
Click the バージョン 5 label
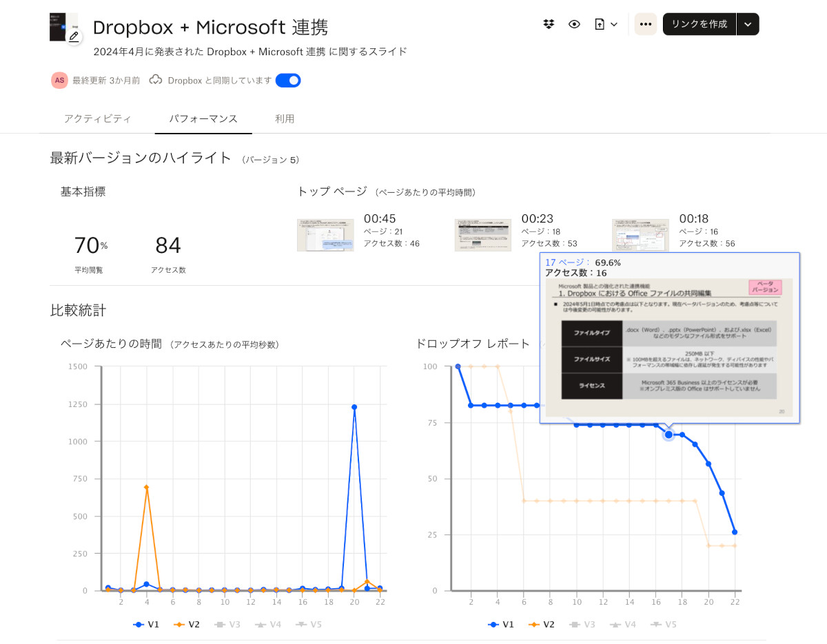click(x=271, y=160)
